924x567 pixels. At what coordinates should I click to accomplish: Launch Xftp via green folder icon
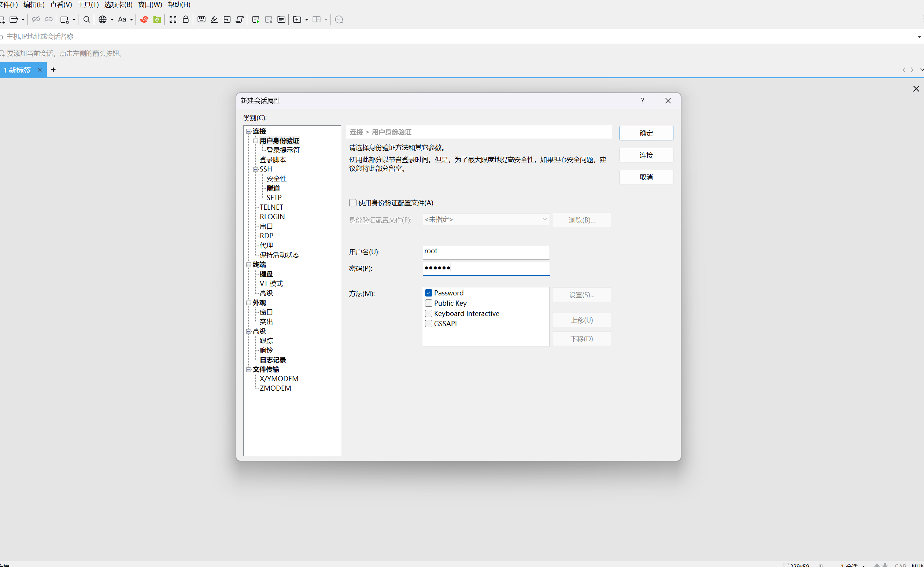pyautogui.click(x=157, y=19)
